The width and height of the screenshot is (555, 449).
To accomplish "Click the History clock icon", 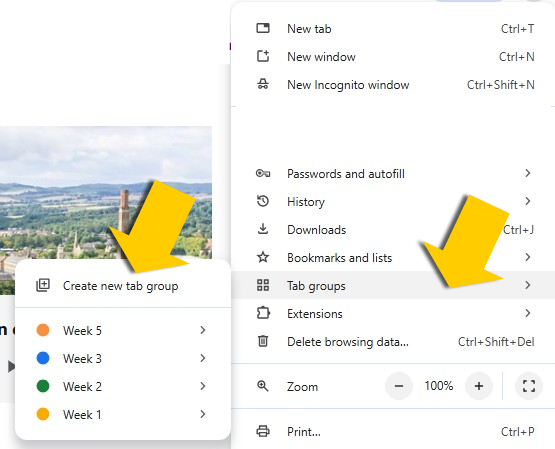I will coord(263,201).
